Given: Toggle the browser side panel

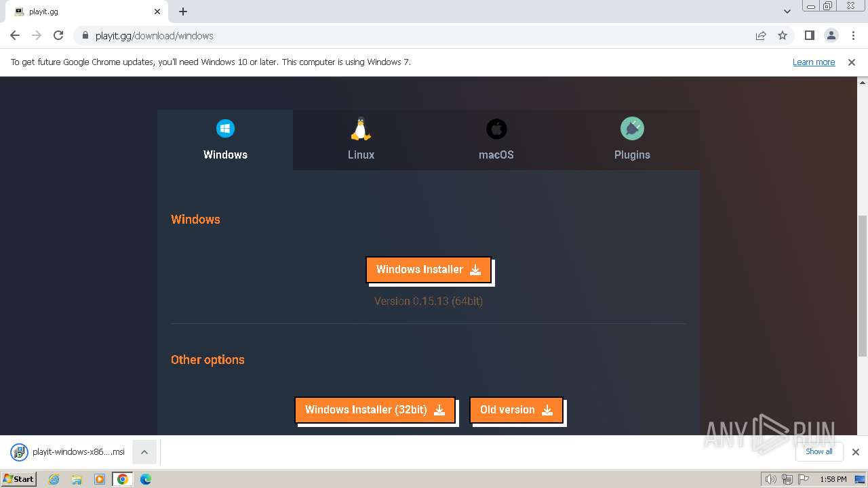Looking at the screenshot, I should tap(809, 35).
